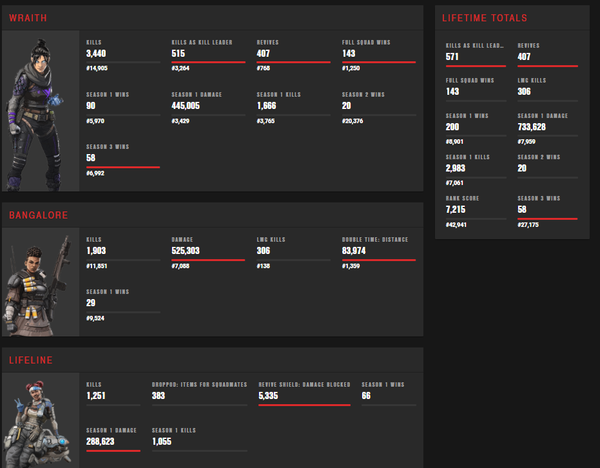Click Bangalore's LMG Kills value 306
Screen dimensions: 600x468
(x=263, y=251)
